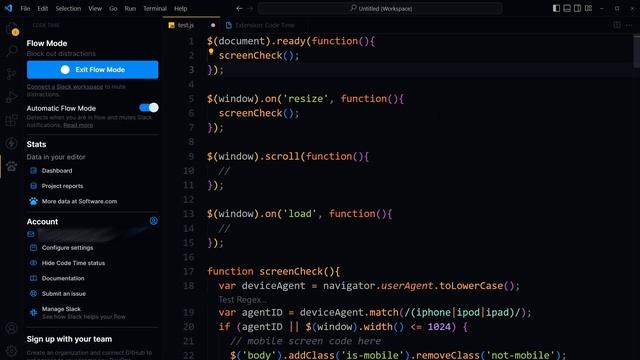This screenshot has height=360, width=640.
Task: Switch to the test.js tab
Action: point(191,25)
